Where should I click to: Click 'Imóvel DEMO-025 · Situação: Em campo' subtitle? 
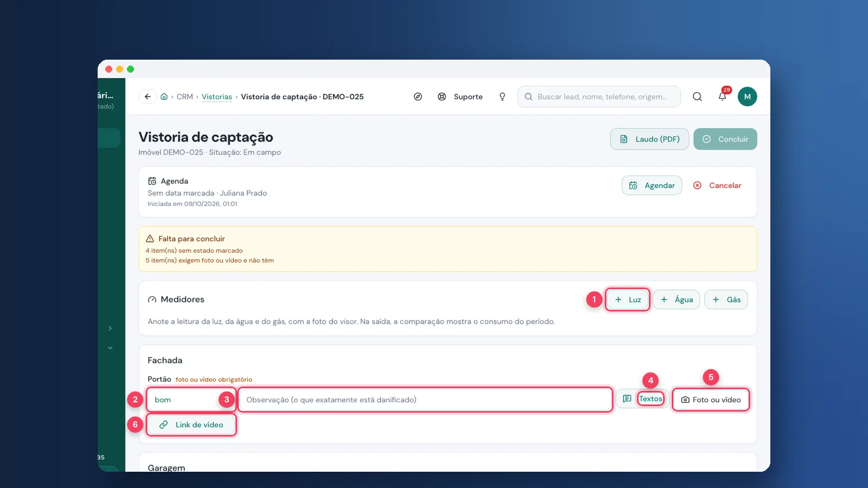209,152
